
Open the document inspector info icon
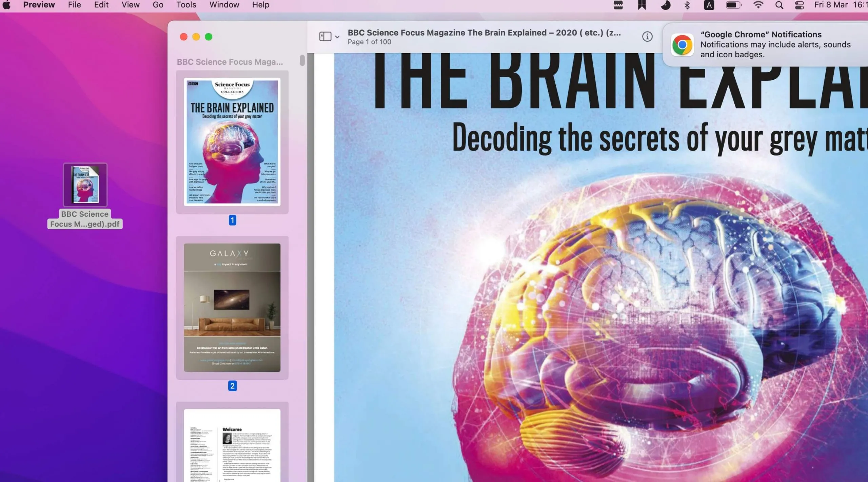point(647,36)
